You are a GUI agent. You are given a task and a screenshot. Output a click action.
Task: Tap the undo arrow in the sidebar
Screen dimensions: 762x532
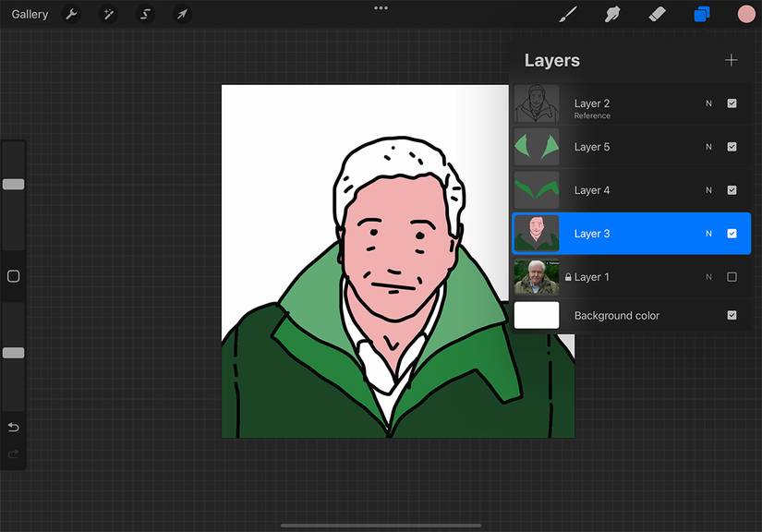tap(13, 427)
